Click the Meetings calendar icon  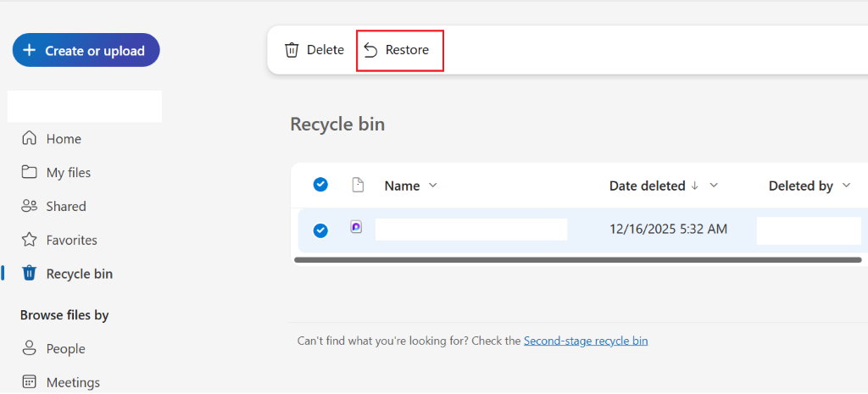click(30, 382)
